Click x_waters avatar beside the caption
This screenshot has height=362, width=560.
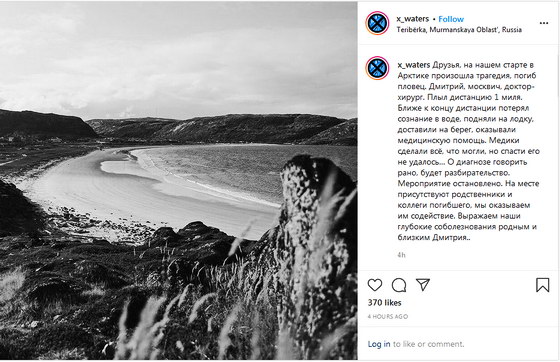[x=377, y=68]
